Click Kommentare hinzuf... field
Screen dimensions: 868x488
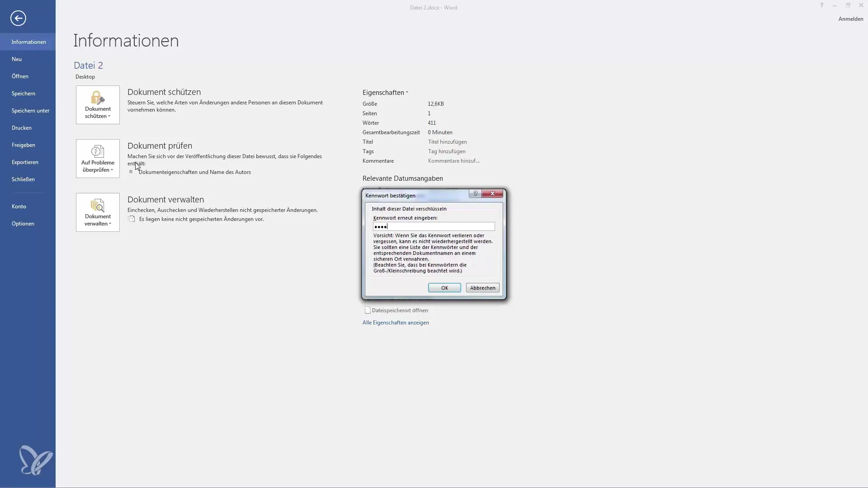point(453,161)
